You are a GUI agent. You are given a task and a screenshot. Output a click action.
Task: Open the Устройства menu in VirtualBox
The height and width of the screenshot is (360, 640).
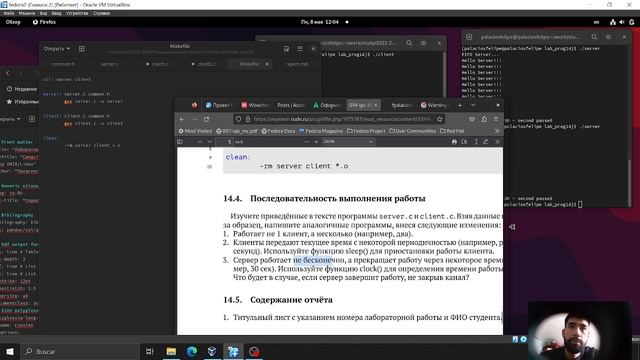coord(77,13)
